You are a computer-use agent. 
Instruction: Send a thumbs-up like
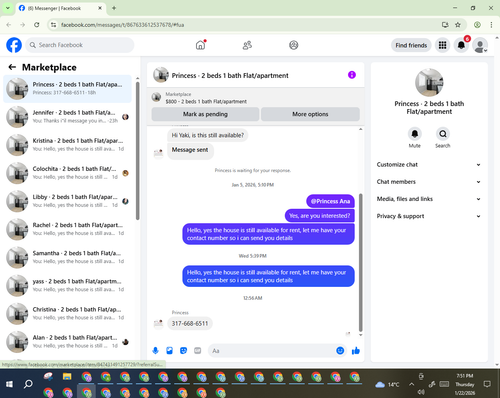356,351
